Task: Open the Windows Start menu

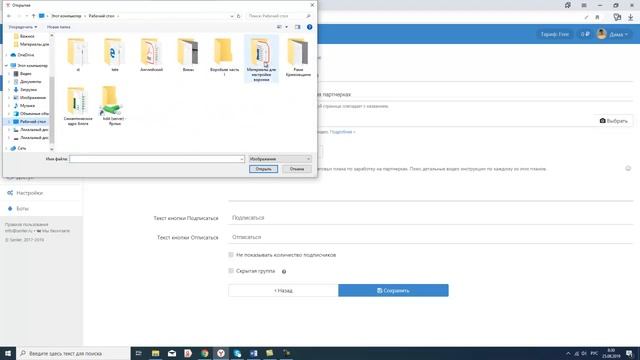Action: 8,353
